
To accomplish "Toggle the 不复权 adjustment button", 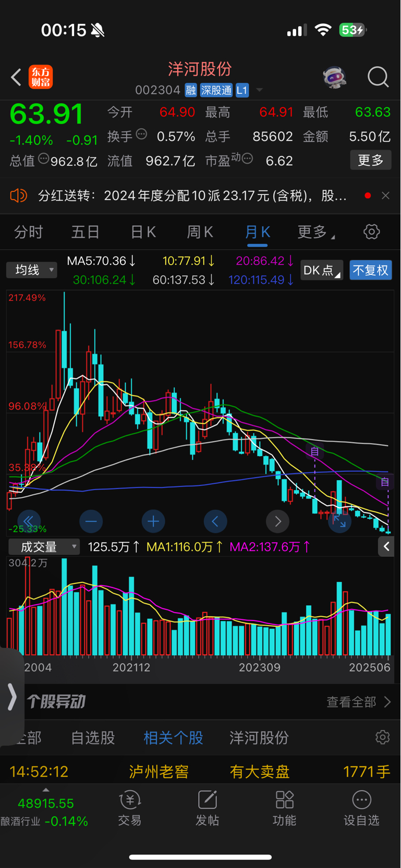I will pyautogui.click(x=371, y=270).
